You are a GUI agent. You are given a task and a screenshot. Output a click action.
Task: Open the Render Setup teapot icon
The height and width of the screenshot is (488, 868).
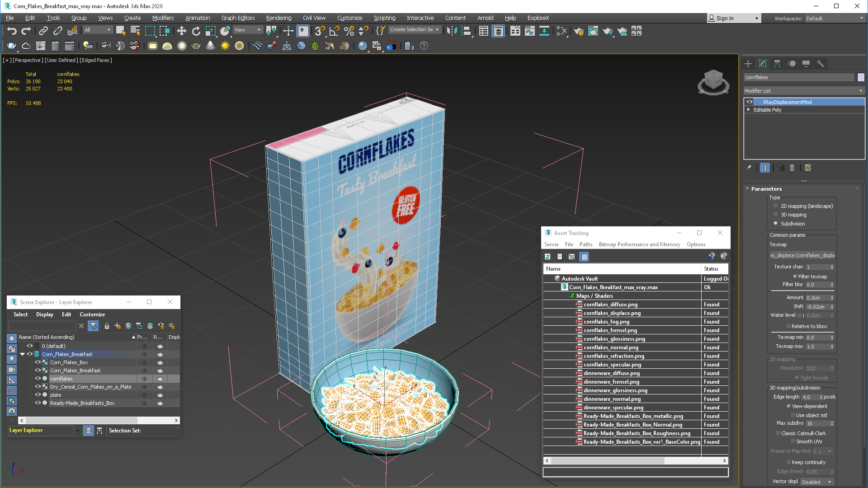coord(579,31)
